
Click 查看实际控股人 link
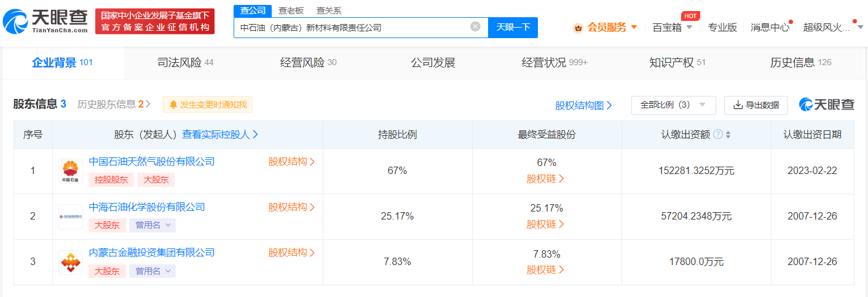(x=220, y=134)
